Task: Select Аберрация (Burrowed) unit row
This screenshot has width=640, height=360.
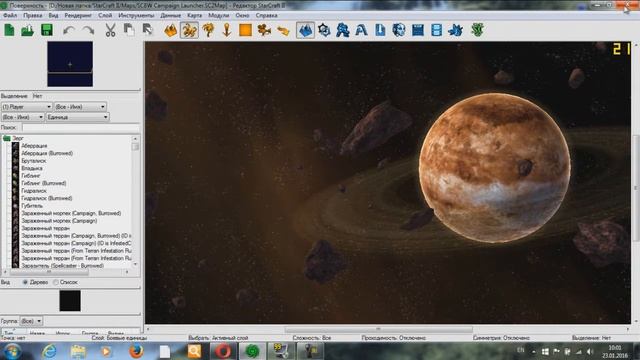Action: (x=47, y=153)
